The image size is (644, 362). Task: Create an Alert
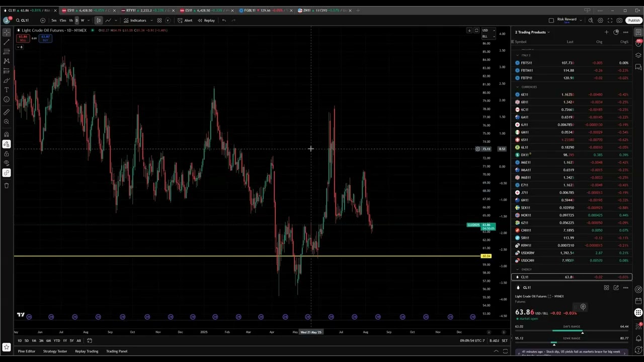[185, 21]
